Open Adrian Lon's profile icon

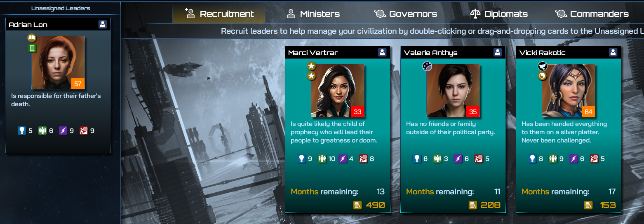(x=103, y=24)
